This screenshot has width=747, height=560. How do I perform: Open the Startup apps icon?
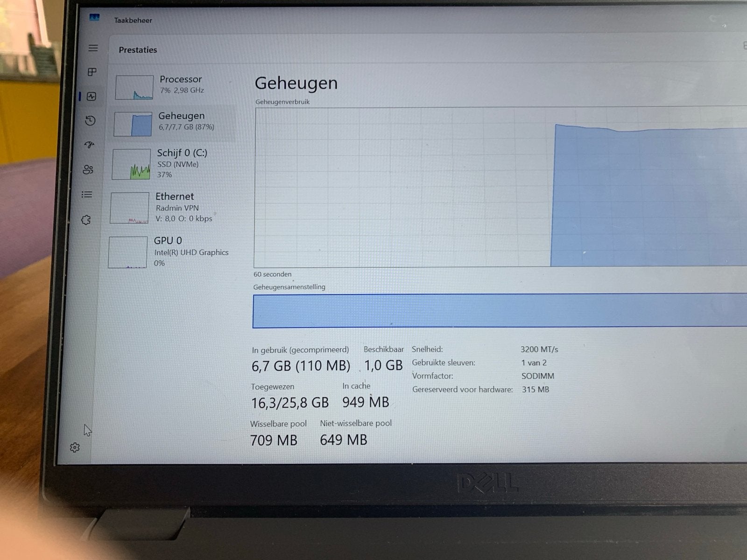(x=90, y=145)
